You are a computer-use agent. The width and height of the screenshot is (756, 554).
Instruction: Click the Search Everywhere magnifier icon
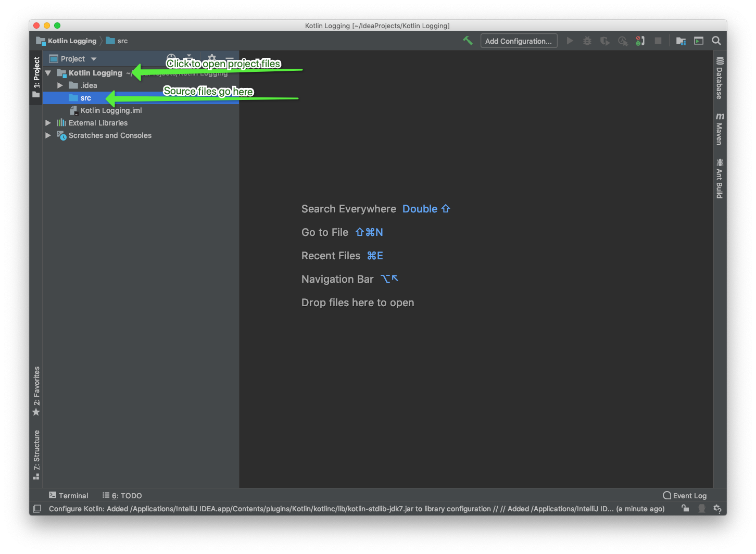coord(716,41)
